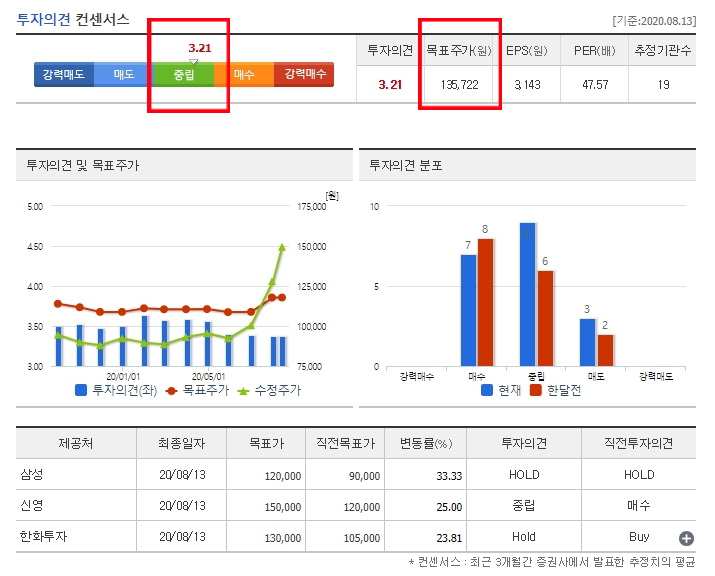
Task: Select the 신영 provider row name
Action: (x=31, y=505)
